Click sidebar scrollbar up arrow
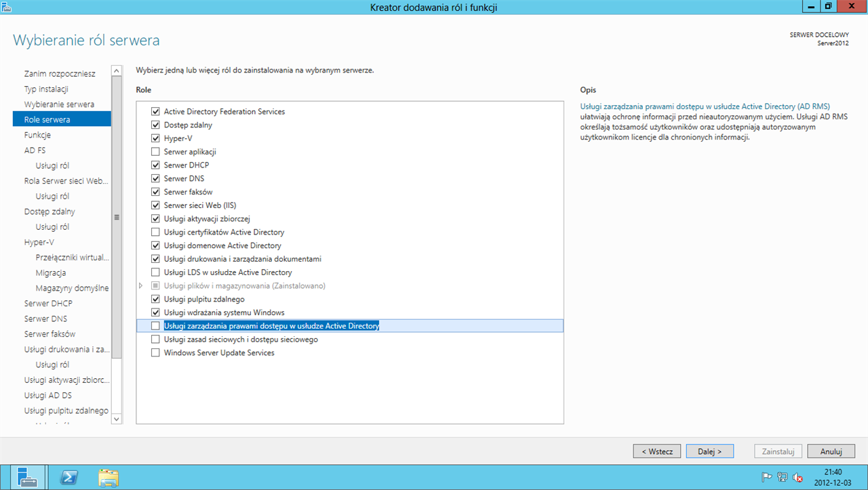Image resolution: width=868 pixels, height=490 pixels. [x=116, y=70]
